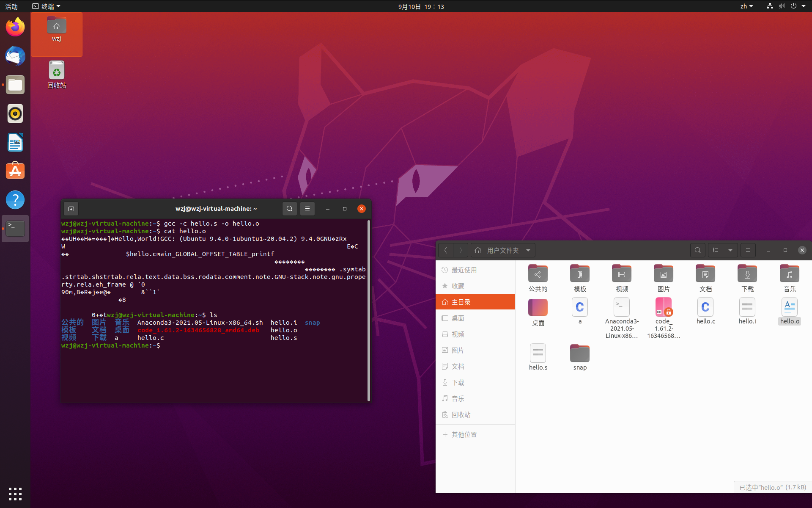This screenshot has height=508, width=812.
Task: Click the 活动 activities button
Action: [11, 6]
